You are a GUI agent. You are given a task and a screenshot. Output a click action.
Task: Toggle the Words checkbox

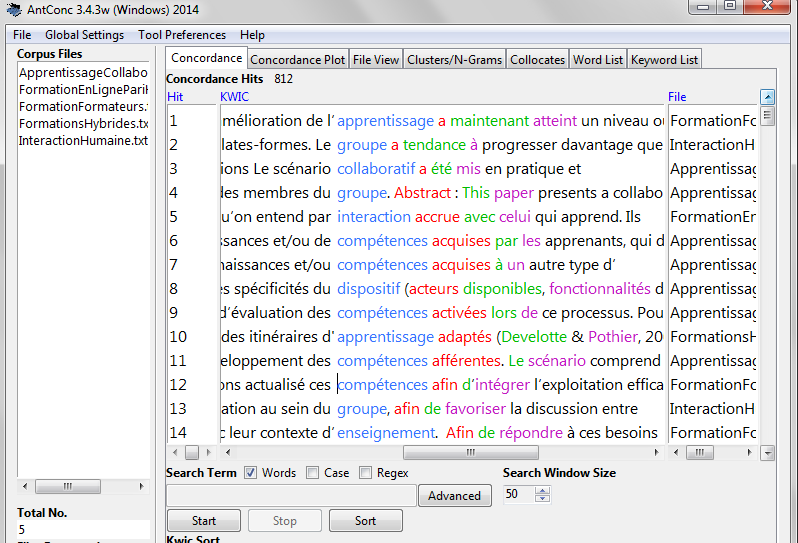250,473
